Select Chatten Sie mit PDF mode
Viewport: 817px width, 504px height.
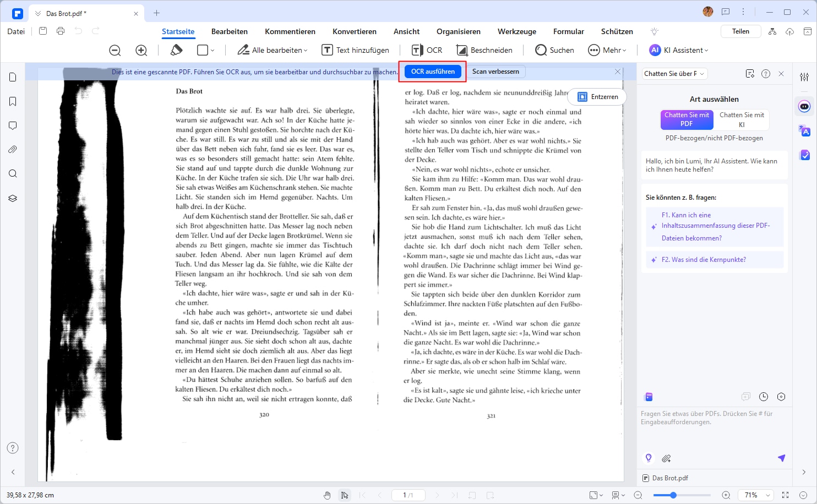pos(687,119)
